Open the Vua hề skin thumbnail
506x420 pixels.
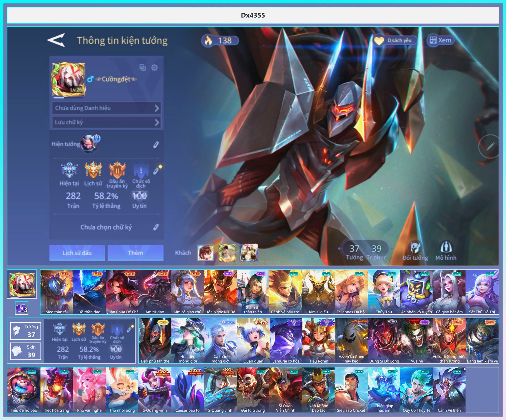(x=417, y=341)
